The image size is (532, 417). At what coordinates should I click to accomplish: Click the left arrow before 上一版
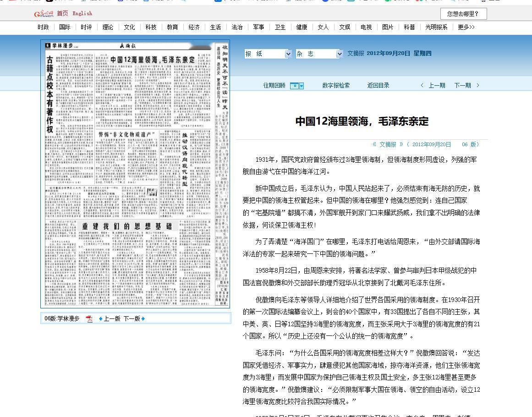101,319
